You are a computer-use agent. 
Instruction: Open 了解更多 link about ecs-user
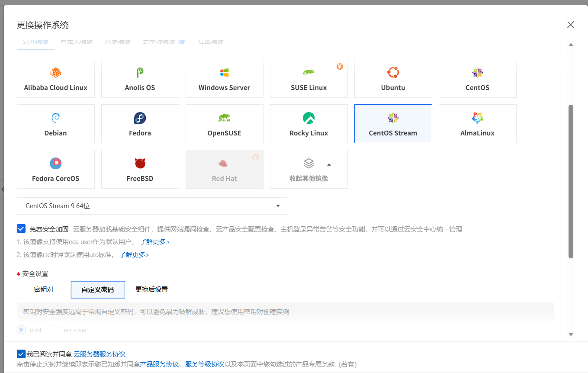coord(154,241)
